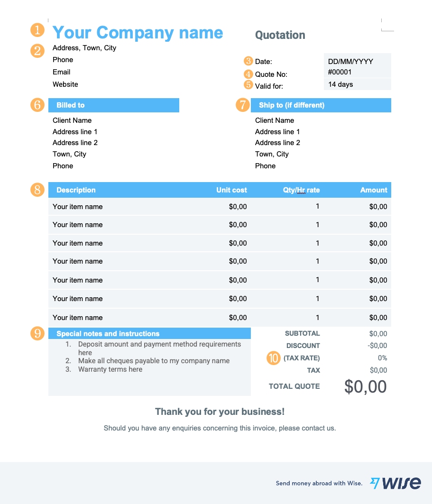Viewport: 432px width, 504px height.
Task: Click the Wise logo in the footer
Action: coord(395,483)
